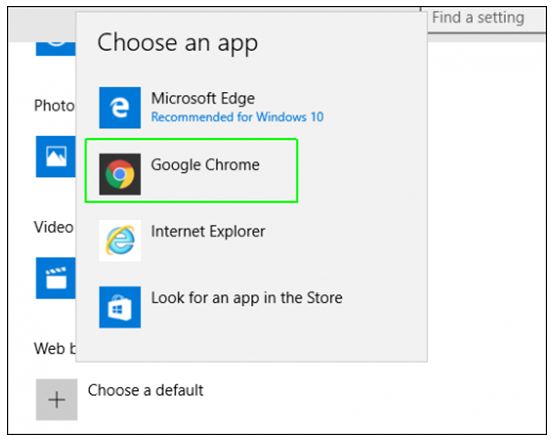554x439 pixels.
Task: Click the Photos app tile icon
Action: click(56, 156)
